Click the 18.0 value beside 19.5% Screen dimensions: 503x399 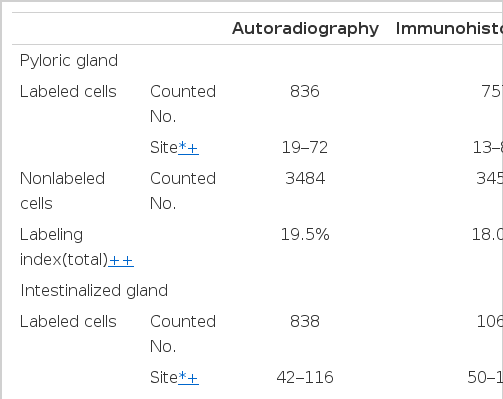tap(487, 234)
